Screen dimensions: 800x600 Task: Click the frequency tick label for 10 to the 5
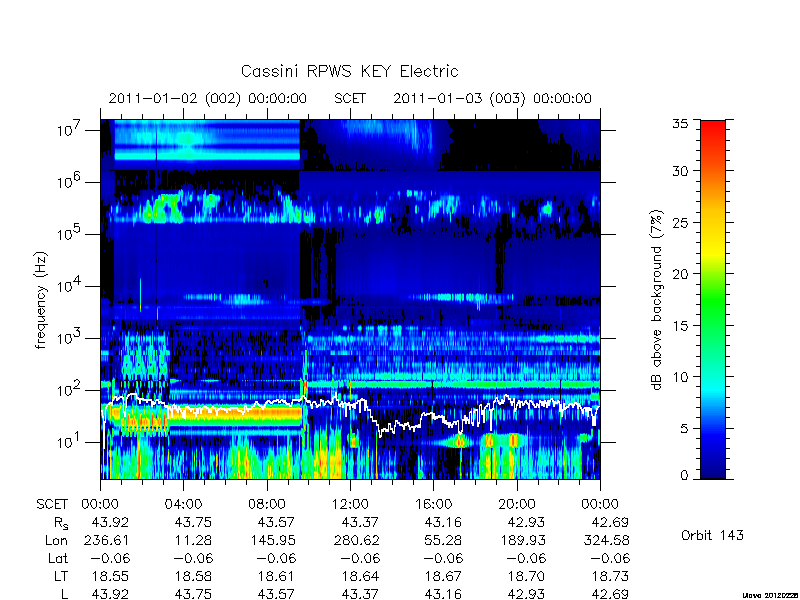70,233
